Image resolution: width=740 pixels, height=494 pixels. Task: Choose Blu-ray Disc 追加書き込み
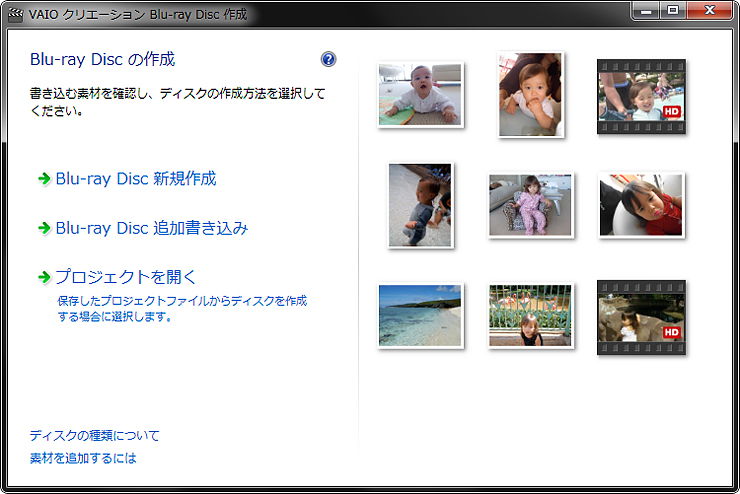[x=151, y=228]
